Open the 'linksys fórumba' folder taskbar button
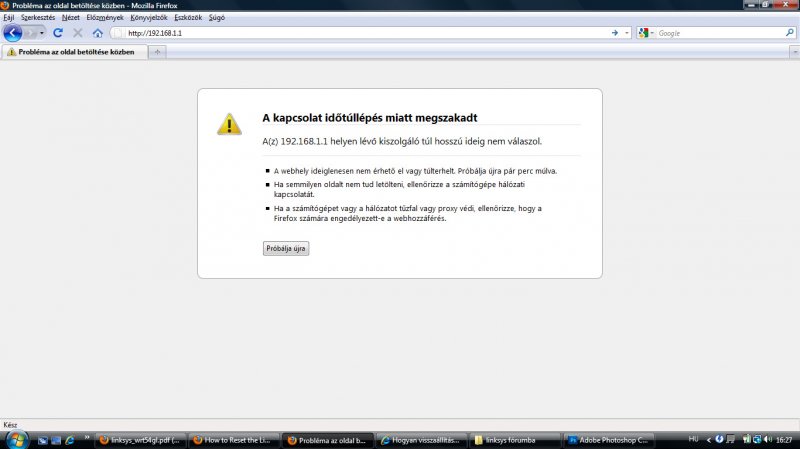Viewport: 800px width, 449px height. 515,440
